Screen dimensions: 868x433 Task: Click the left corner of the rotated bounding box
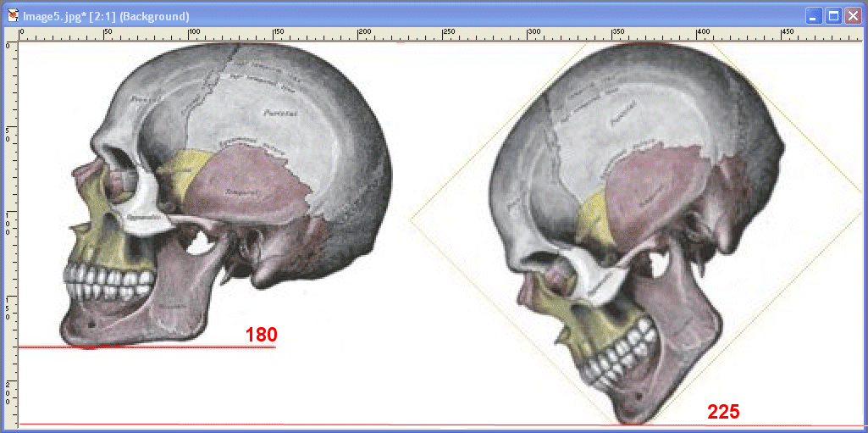coord(411,218)
